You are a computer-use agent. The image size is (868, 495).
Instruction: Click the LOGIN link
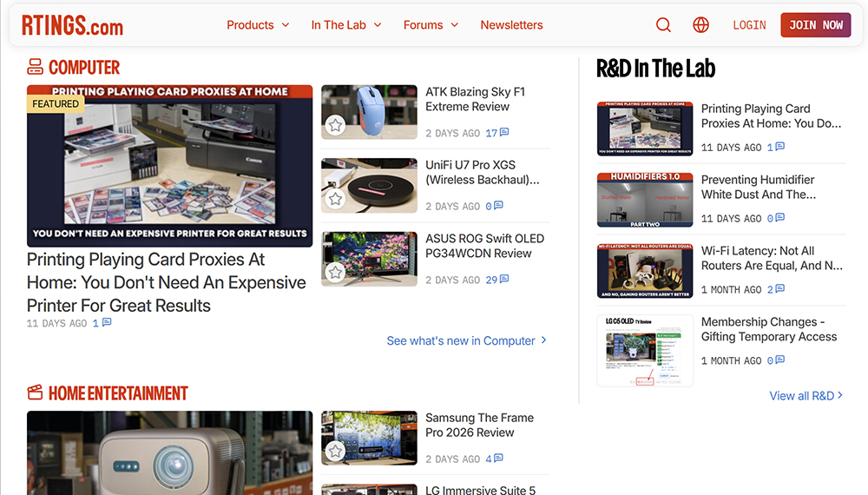click(750, 25)
